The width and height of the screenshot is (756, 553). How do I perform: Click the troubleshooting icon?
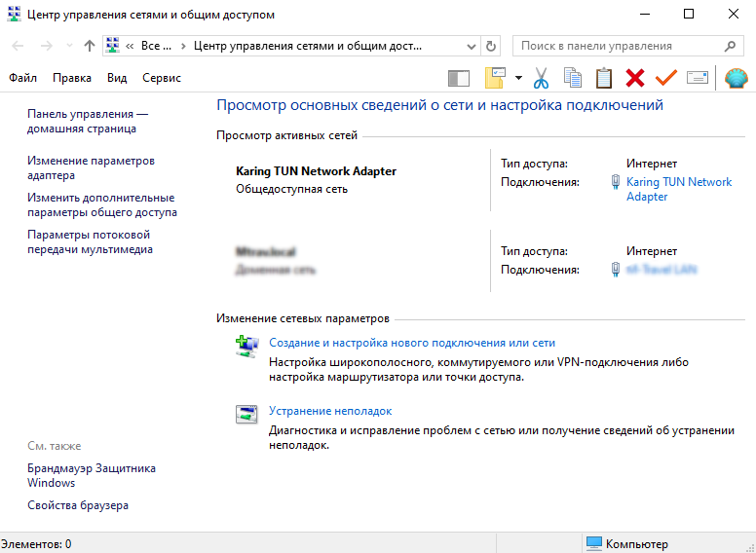coord(246,415)
